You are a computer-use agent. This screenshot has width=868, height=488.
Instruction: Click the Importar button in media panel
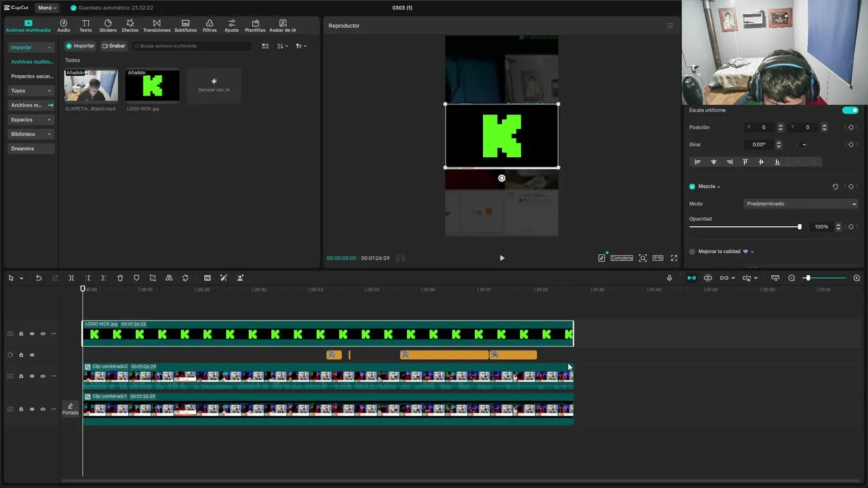click(80, 46)
